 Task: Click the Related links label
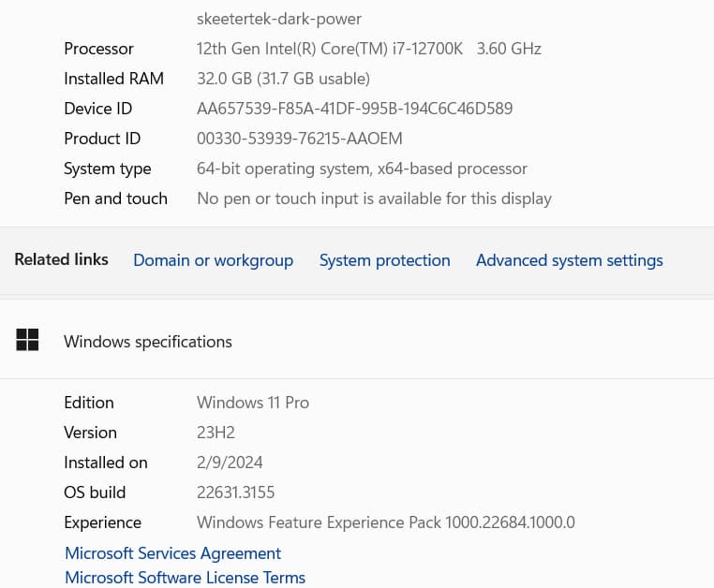click(62, 259)
